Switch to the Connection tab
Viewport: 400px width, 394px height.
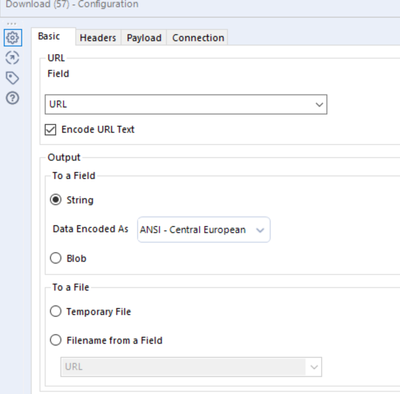198,38
